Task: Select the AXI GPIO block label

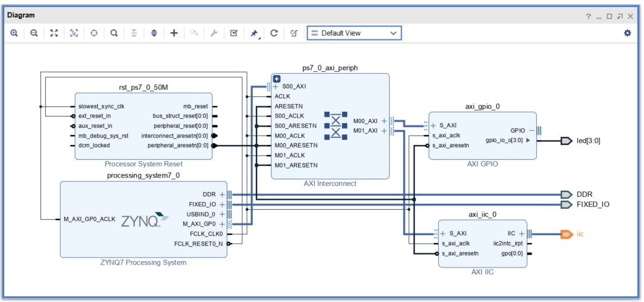Action: (482, 163)
